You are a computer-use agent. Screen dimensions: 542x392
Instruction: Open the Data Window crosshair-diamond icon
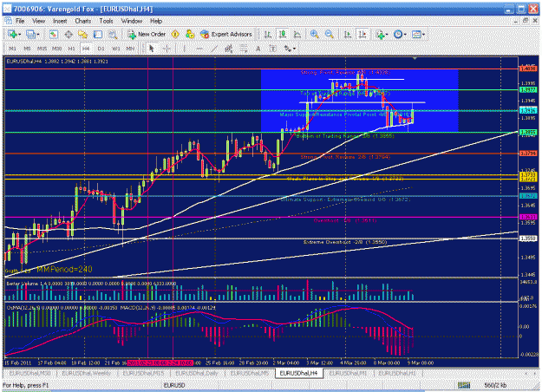(69, 34)
